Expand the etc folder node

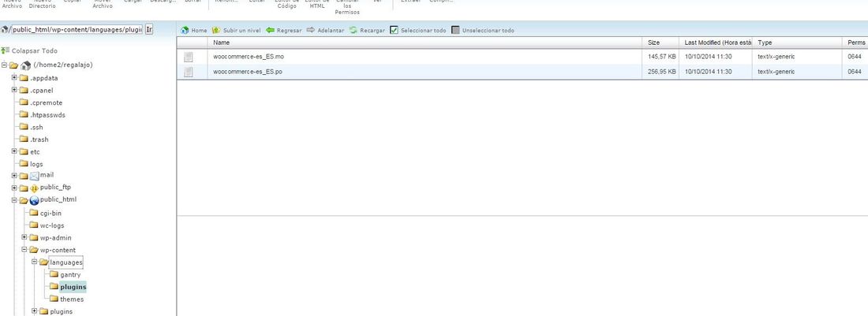pos(14,151)
